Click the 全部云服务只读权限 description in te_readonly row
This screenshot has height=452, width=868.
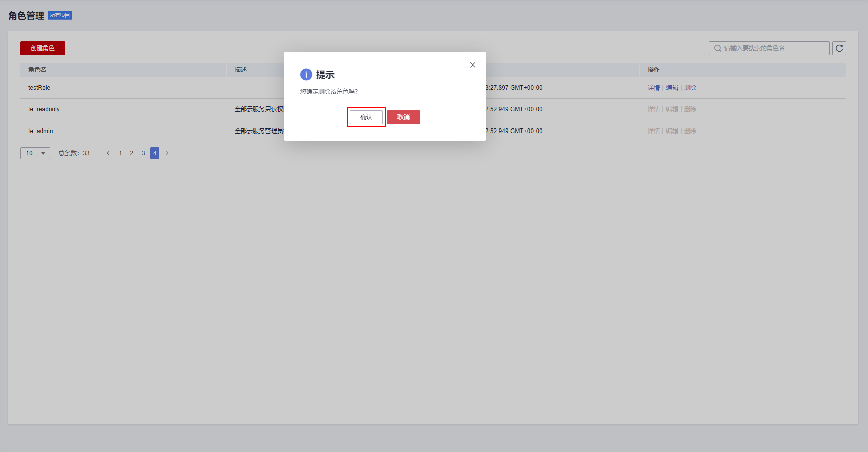(x=259, y=109)
